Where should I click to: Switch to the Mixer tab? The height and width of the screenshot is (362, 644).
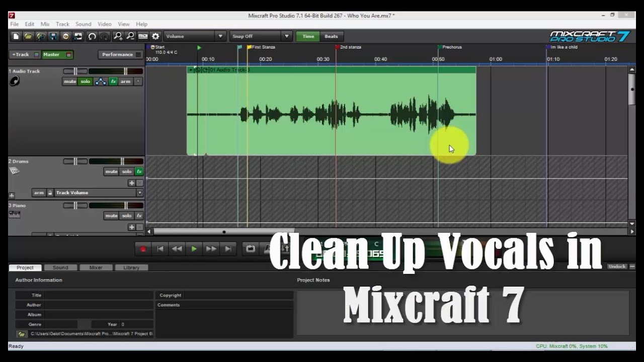96,267
